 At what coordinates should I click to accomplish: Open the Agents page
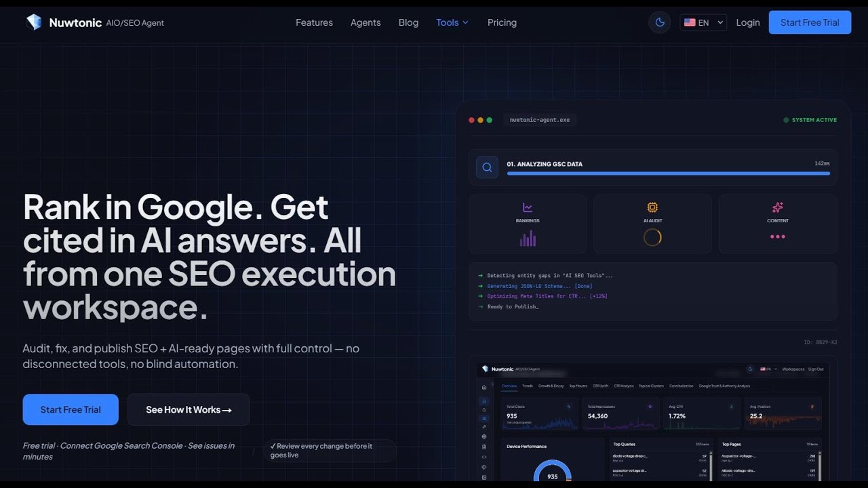click(x=366, y=22)
